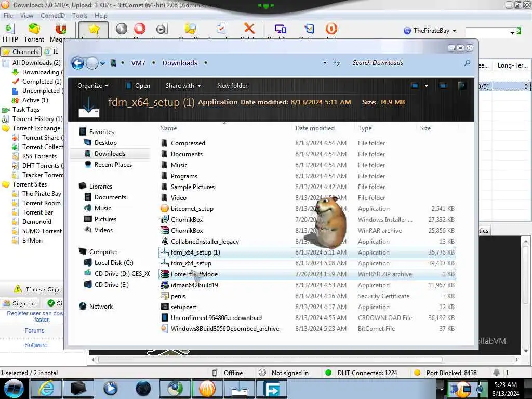Viewport: 532px width, 399px height.
Task: Open the Share with dropdown
Action: tap(183, 86)
